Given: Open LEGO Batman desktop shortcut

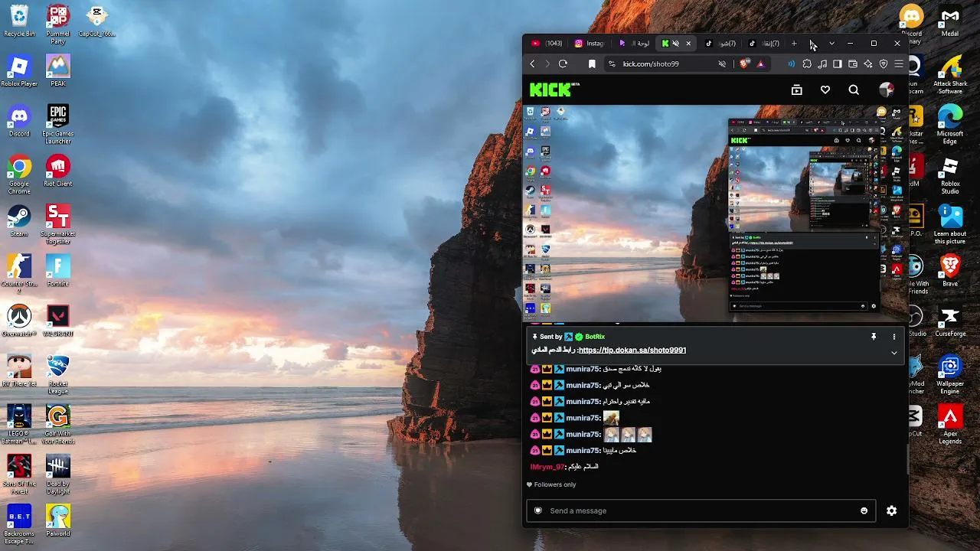Looking at the screenshot, I should (x=19, y=424).
